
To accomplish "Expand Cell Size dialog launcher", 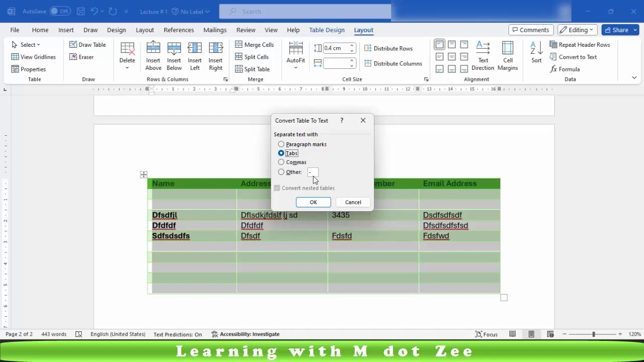I will (x=426, y=79).
